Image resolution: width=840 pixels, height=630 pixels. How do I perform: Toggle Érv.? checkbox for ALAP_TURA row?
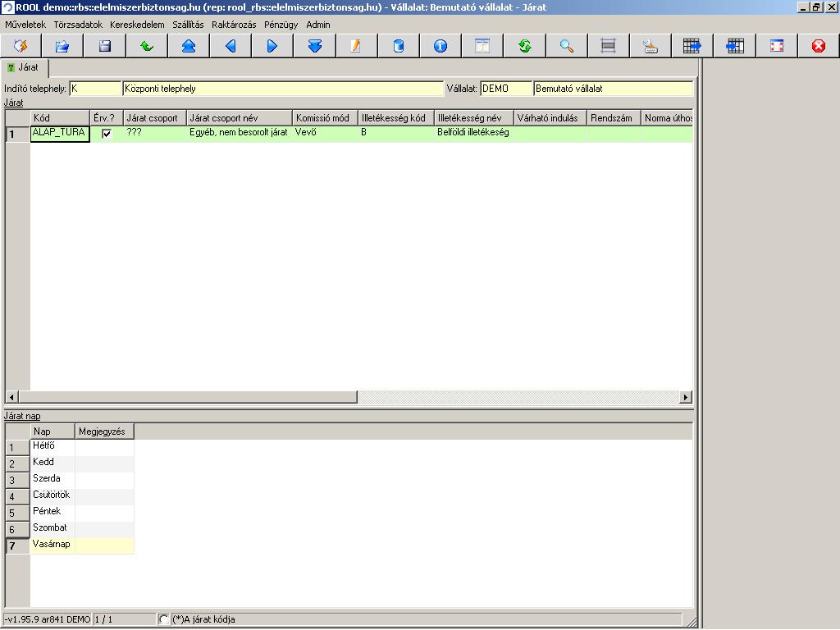point(107,134)
